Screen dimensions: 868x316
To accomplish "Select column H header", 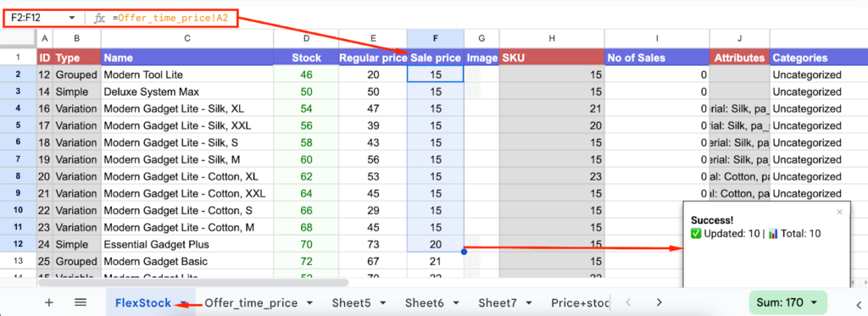I will (552, 38).
